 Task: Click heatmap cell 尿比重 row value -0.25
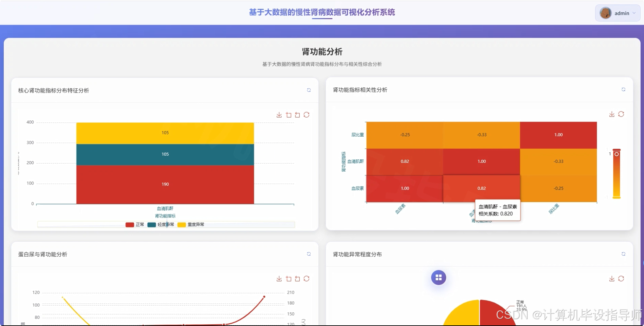(x=405, y=135)
